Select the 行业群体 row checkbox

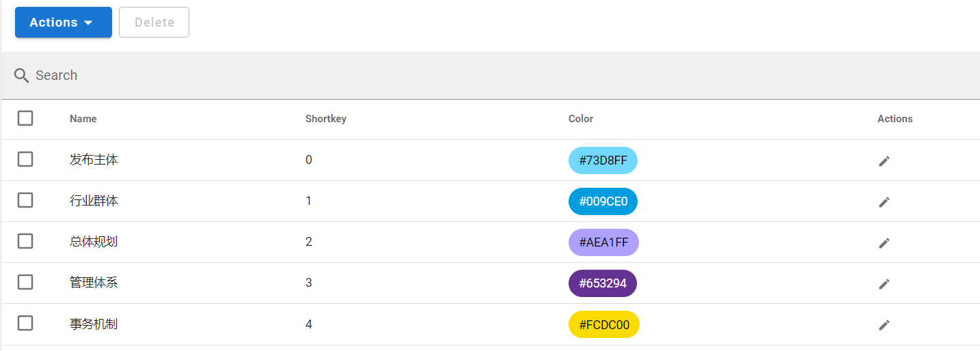coord(25,200)
